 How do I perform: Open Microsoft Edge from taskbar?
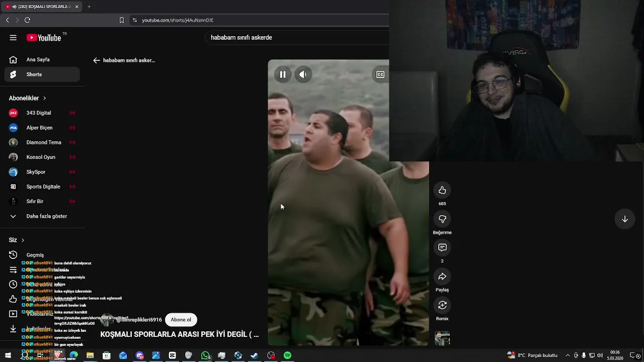pos(73,355)
